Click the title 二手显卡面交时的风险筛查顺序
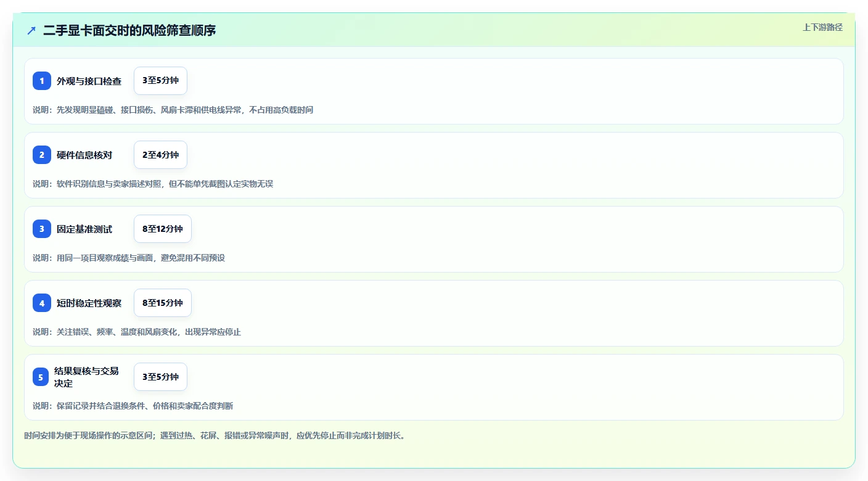The height and width of the screenshot is (481, 868). tap(129, 30)
